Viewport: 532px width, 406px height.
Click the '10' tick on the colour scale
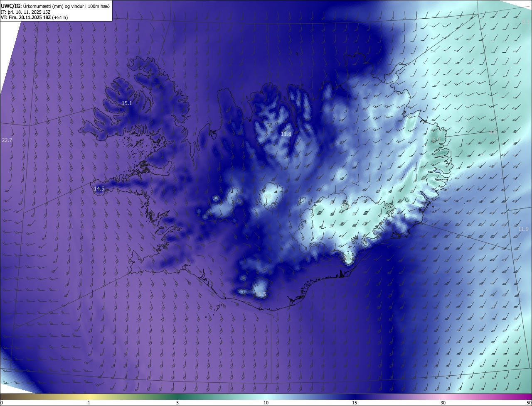(266, 403)
